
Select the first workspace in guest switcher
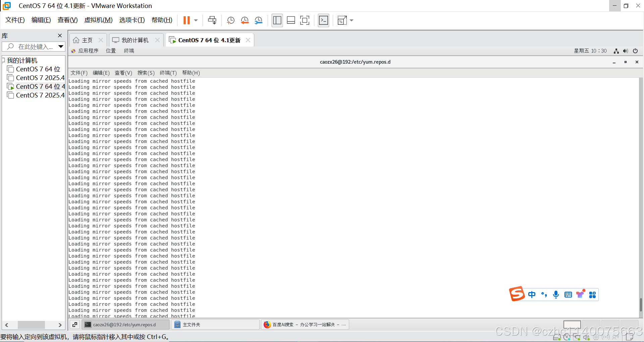[x=572, y=325]
